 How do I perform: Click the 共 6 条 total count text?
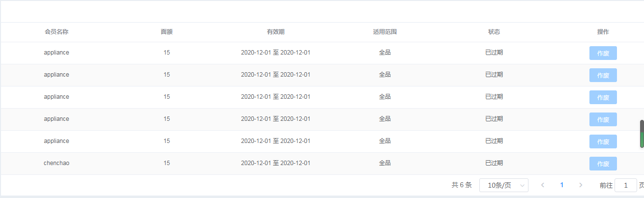tap(462, 185)
